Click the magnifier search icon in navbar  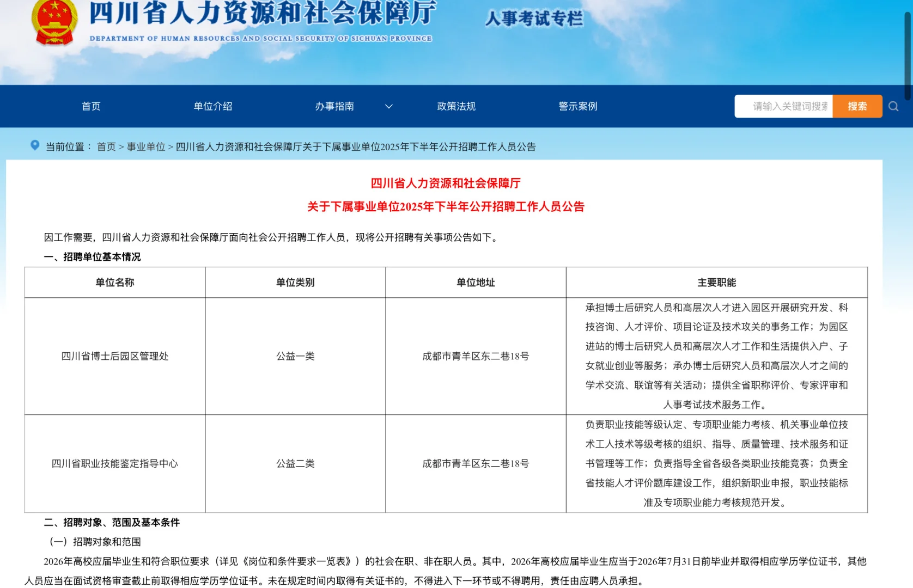point(893,106)
